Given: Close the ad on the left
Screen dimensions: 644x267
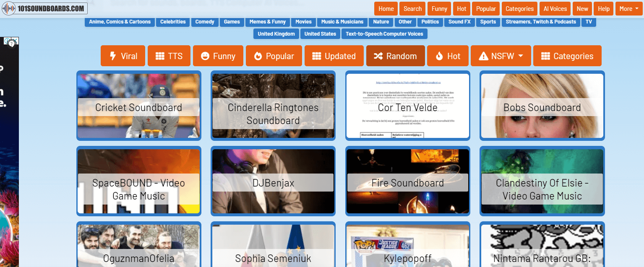Looking at the screenshot, I should point(15,41).
